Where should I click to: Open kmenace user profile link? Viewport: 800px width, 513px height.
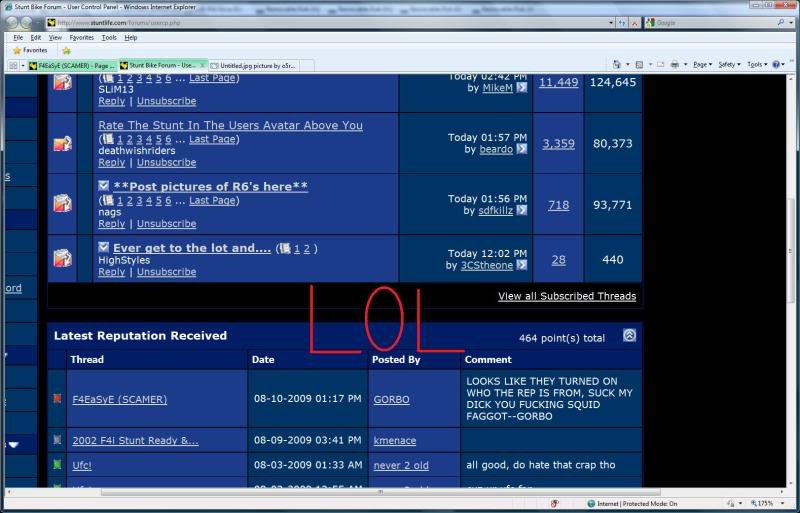click(x=395, y=441)
